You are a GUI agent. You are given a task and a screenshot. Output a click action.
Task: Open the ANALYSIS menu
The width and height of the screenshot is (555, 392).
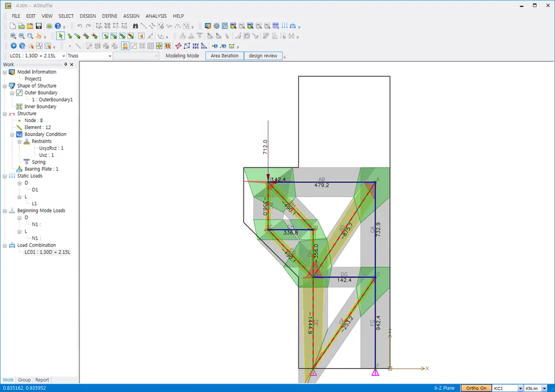pos(156,16)
